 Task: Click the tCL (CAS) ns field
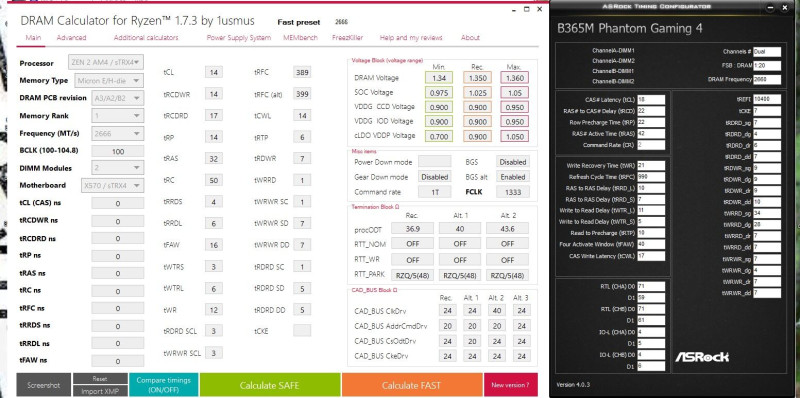point(118,203)
